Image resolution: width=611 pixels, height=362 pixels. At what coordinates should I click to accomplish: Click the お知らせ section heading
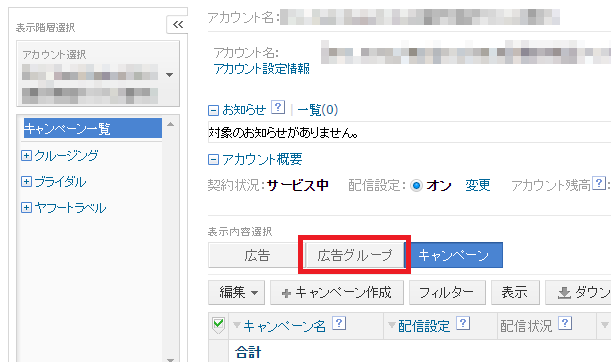(x=244, y=110)
